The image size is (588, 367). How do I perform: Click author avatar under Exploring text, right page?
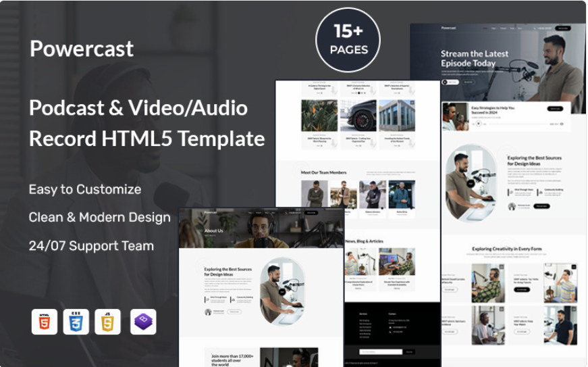click(x=512, y=206)
